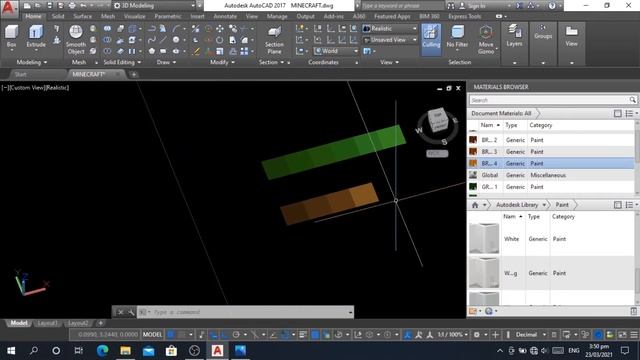Image resolution: width=640 pixels, height=360 pixels.
Task: Open the Unsaved View dropdown
Action: [x=390, y=40]
